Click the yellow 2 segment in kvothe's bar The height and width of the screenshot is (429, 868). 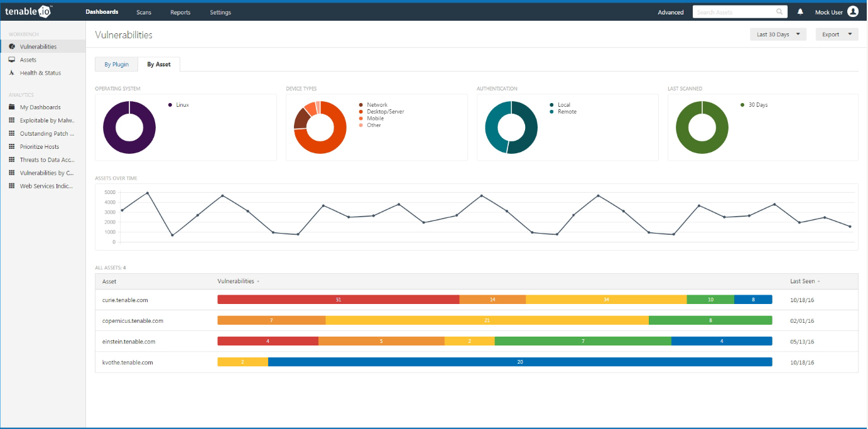(x=243, y=362)
